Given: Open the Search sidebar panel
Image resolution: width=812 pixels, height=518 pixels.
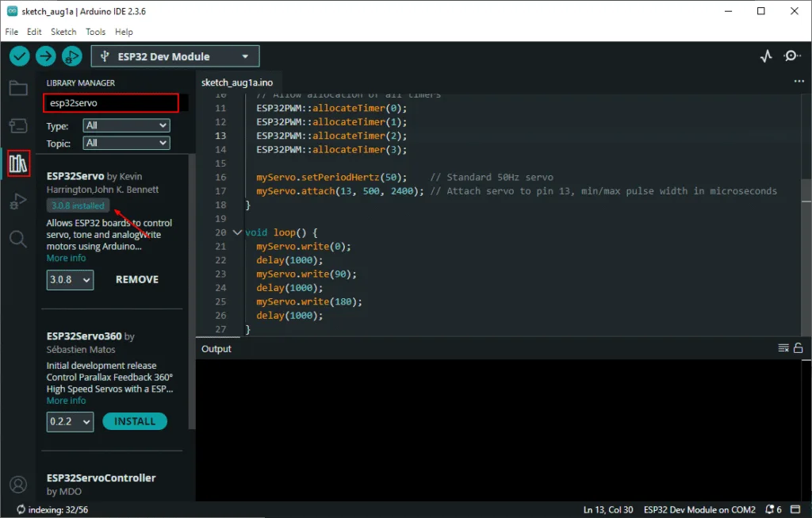Looking at the screenshot, I should 18,239.
